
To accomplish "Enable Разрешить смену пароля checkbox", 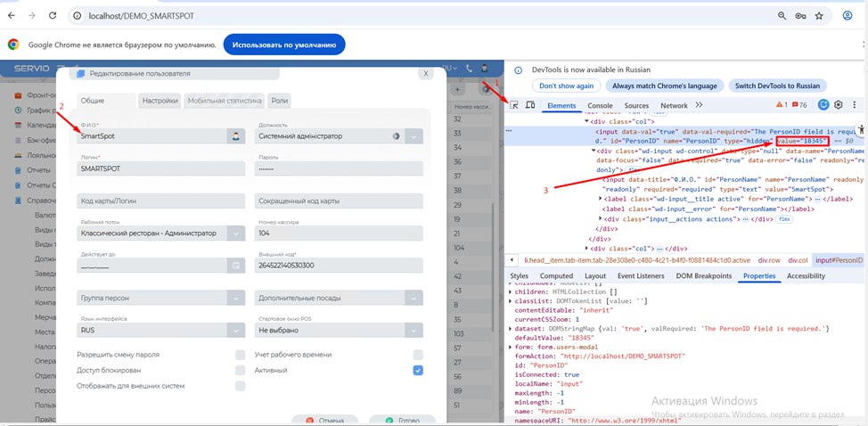I will tap(240, 355).
